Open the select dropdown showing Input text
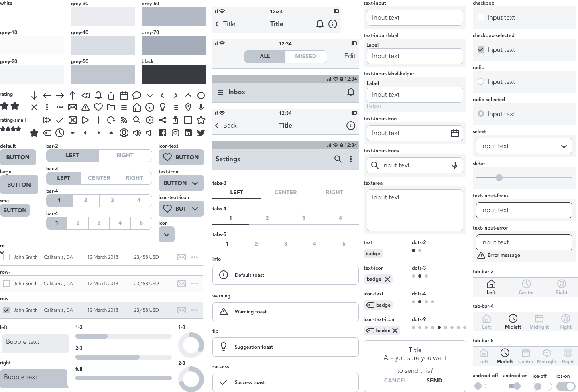 (x=524, y=146)
